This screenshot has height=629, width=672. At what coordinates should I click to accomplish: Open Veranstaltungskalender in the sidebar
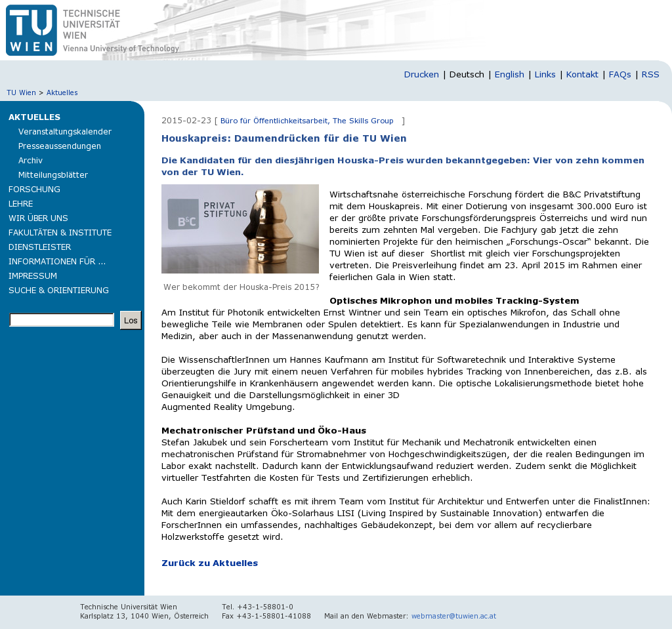(x=64, y=132)
